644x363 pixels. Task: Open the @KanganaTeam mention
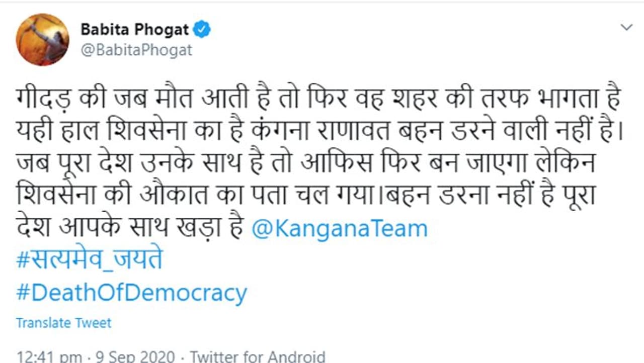coord(339,229)
